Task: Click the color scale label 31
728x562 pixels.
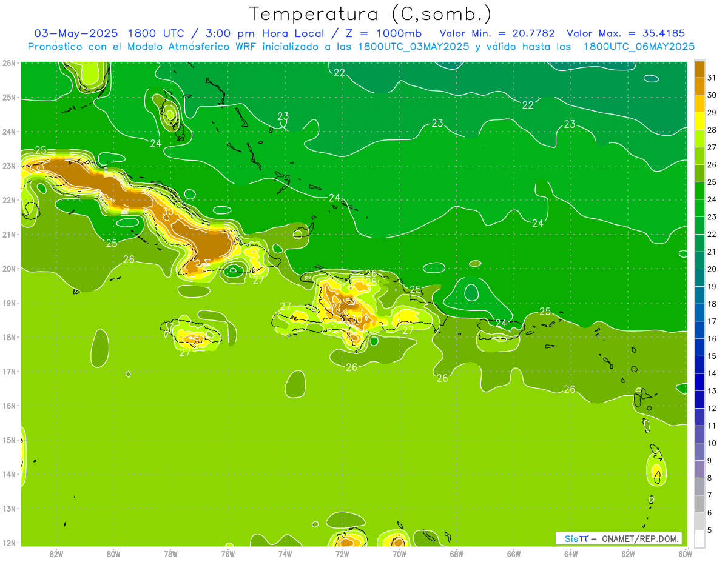Action: point(712,78)
